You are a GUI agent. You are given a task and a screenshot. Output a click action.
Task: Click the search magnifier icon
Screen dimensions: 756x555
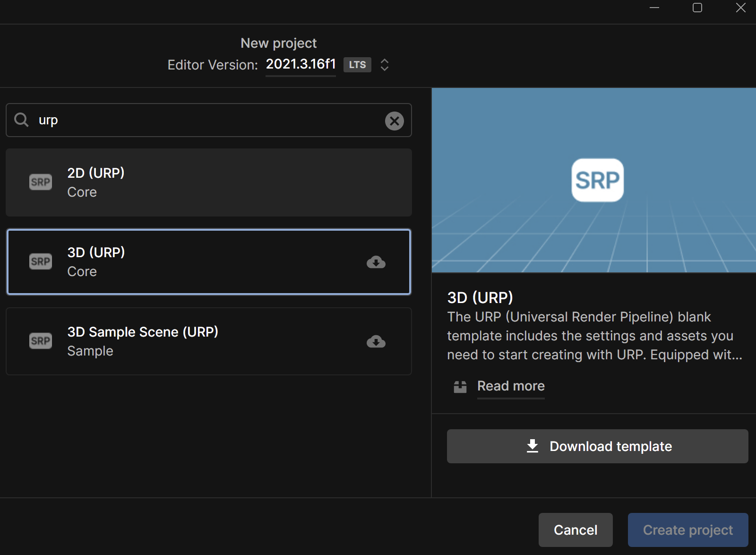click(x=21, y=120)
